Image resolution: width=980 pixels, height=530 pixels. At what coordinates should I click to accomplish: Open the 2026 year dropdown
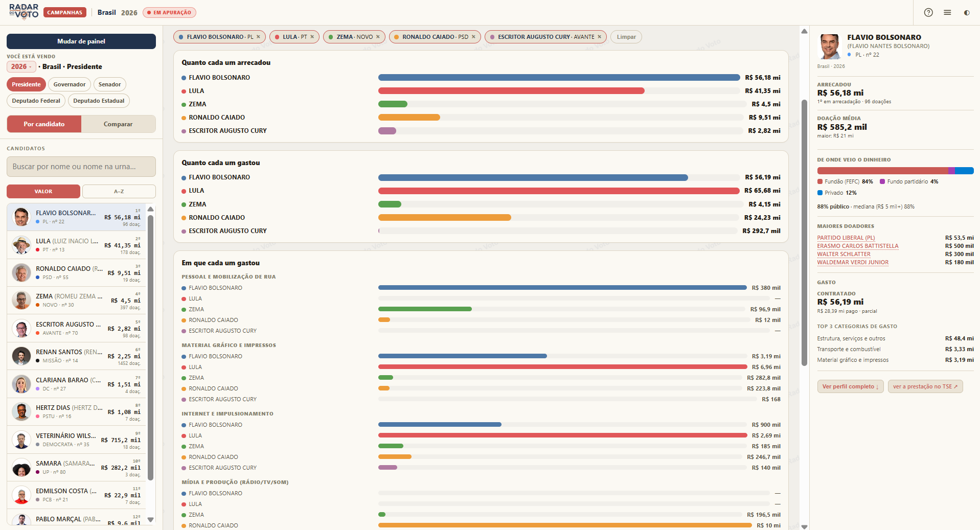(x=21, y=66)
